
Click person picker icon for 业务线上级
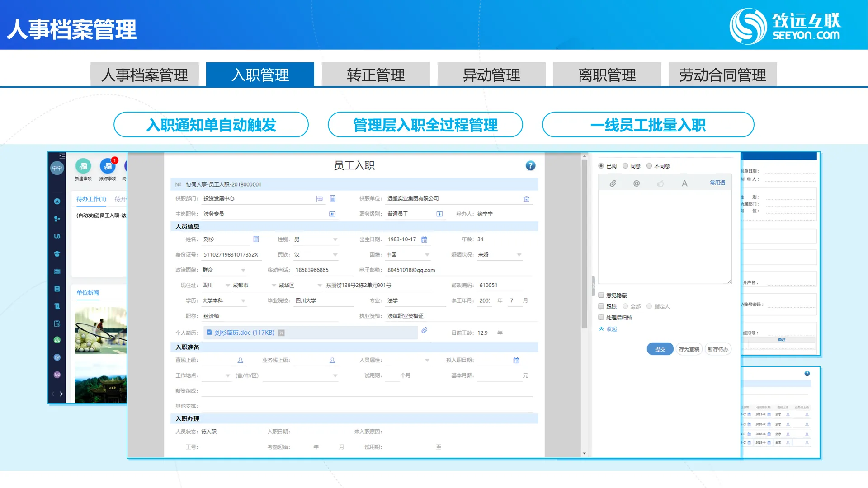tap(332, 360)
